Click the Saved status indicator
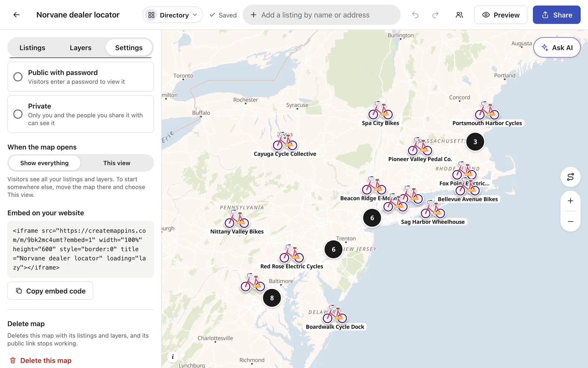This screenshot has width=588, height=368. pyautogui.click(x=223, y=15)
